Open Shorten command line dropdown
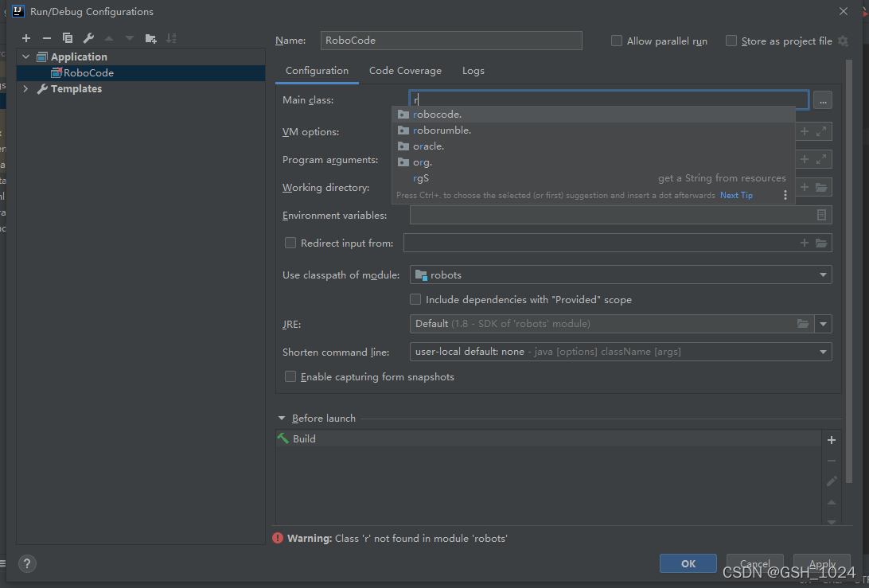Screen dimensions: 869x588 pyautogui.click(x=621, y=352)
